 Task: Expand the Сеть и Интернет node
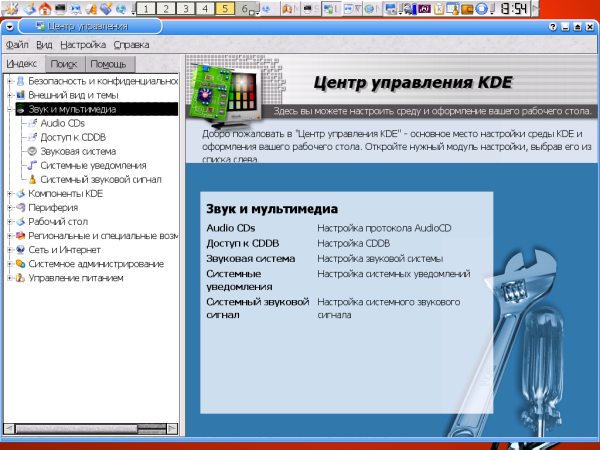pyautogui.click(x=10, y=250)
